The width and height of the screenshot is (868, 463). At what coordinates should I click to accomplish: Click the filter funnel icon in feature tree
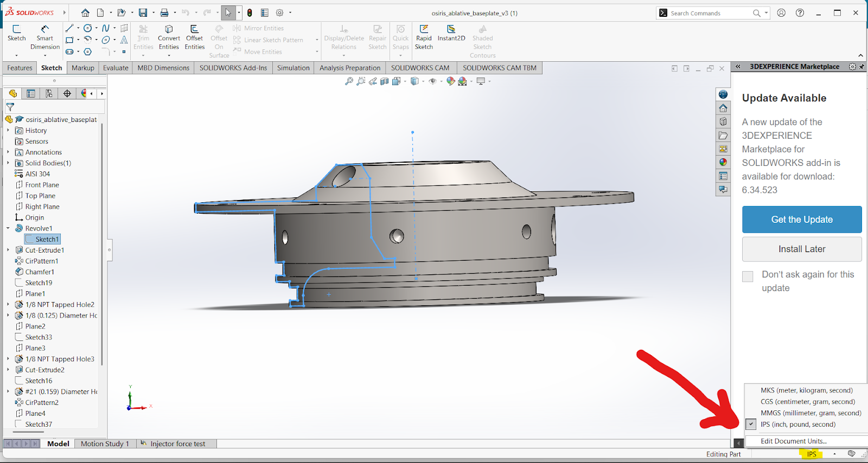(10, 107)
